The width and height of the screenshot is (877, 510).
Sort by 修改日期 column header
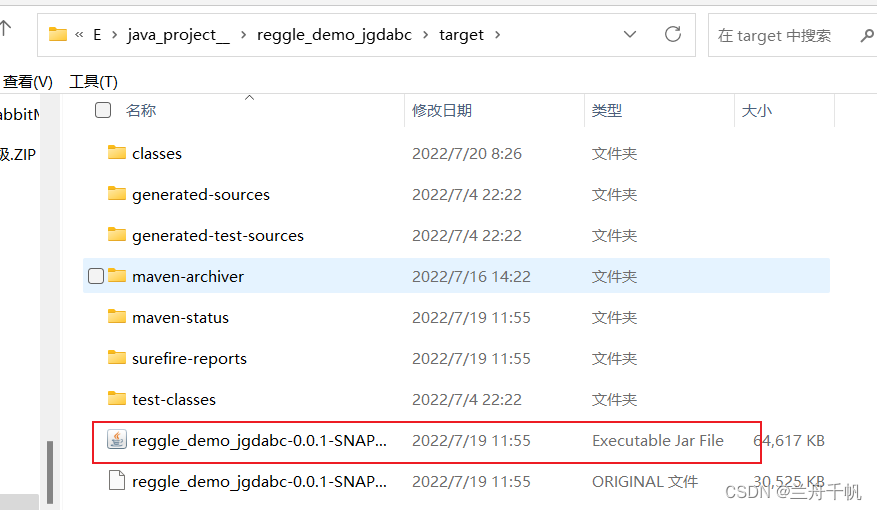pos(442,110)
